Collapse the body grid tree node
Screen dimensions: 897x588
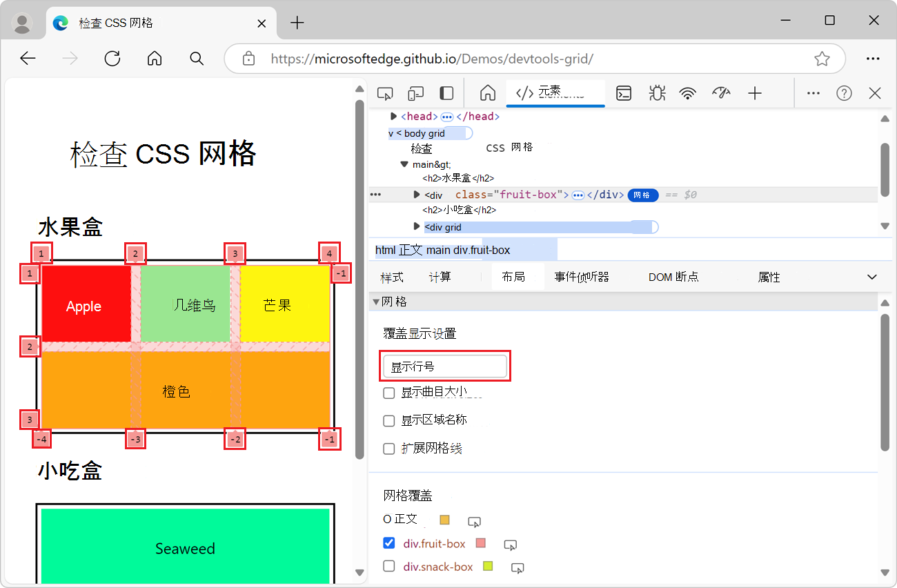tap(391, 133)
